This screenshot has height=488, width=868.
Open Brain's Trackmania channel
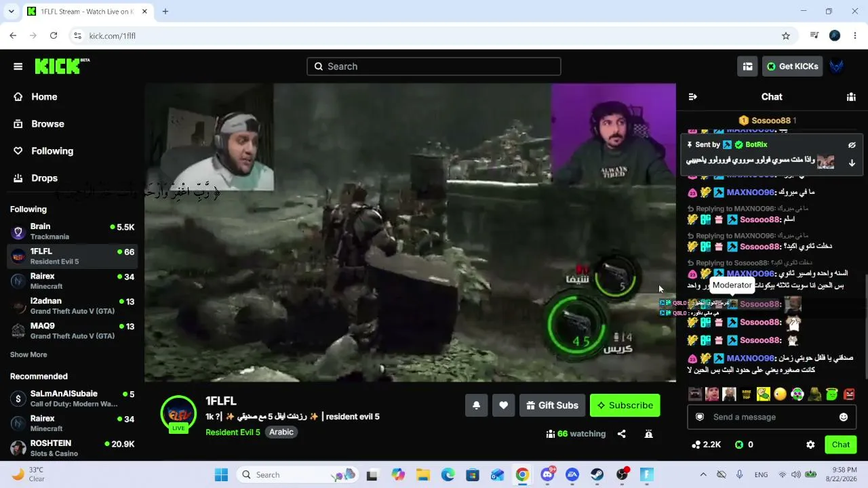[x=73, y=231]
